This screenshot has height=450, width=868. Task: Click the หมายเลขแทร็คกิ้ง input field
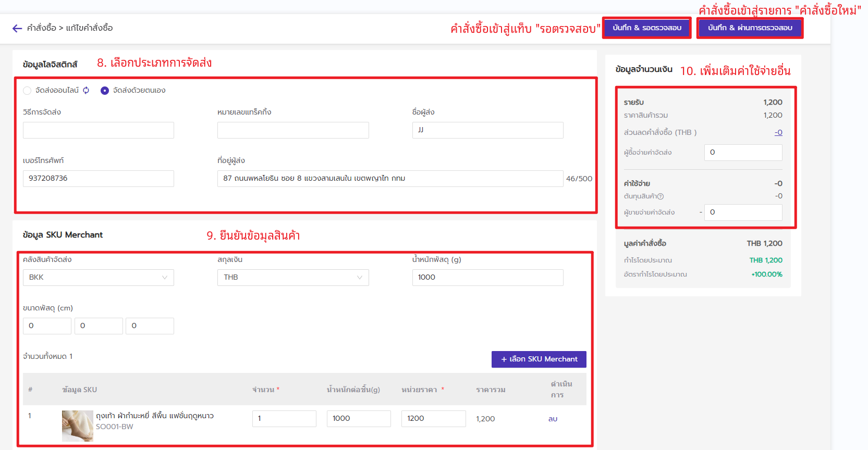tap(293, 130)
